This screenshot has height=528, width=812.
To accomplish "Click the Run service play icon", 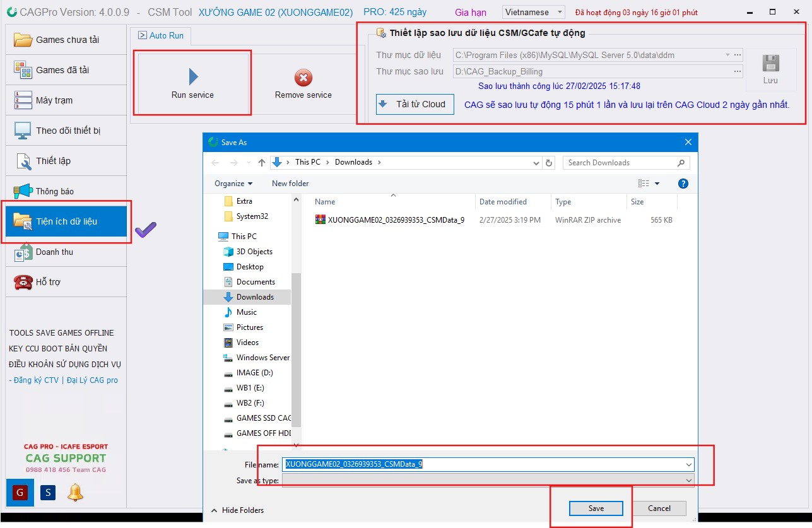I will pyautogui.click(x=193, y=77).
